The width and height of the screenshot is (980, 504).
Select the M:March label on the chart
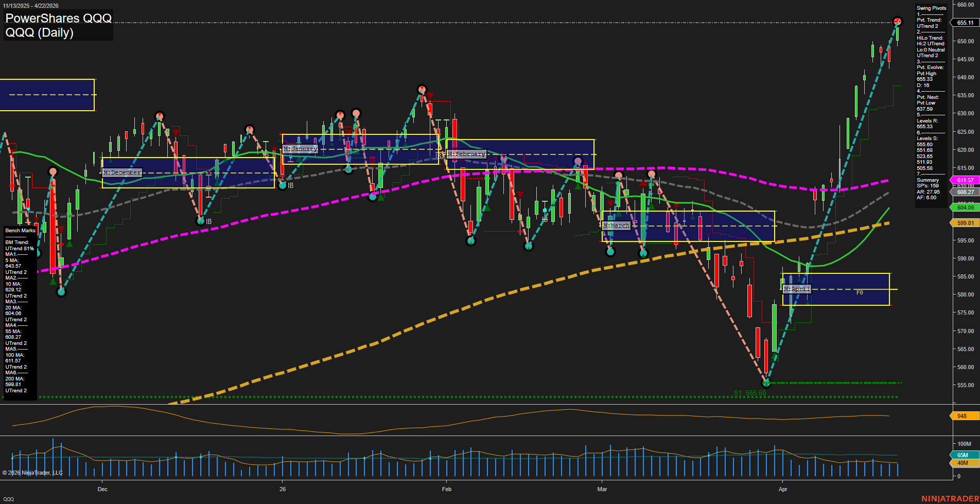(616, 225)
